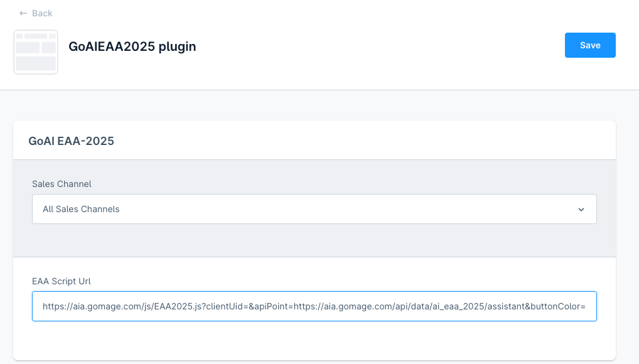Image resolution: width=639 pixels, height=364 pixels.
Task: Click the "GoAIEAA2025 plugin" page heading
Action: coord(132,46)
